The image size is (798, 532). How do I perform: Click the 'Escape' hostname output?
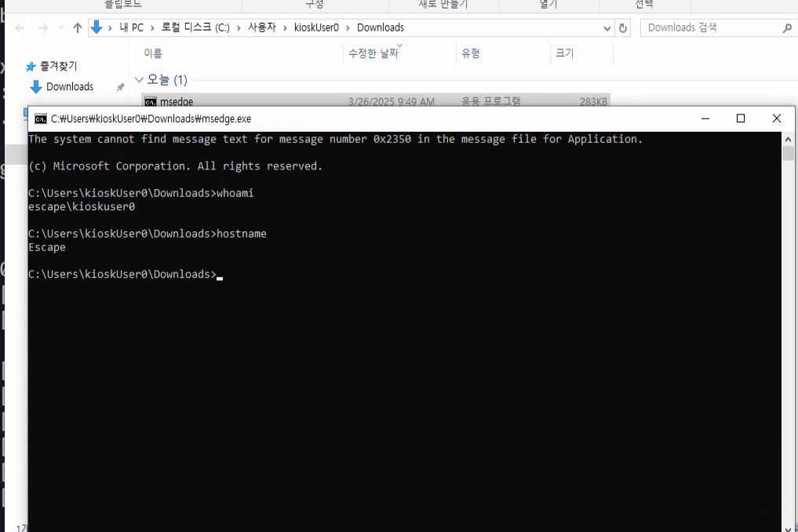[47, 247]
